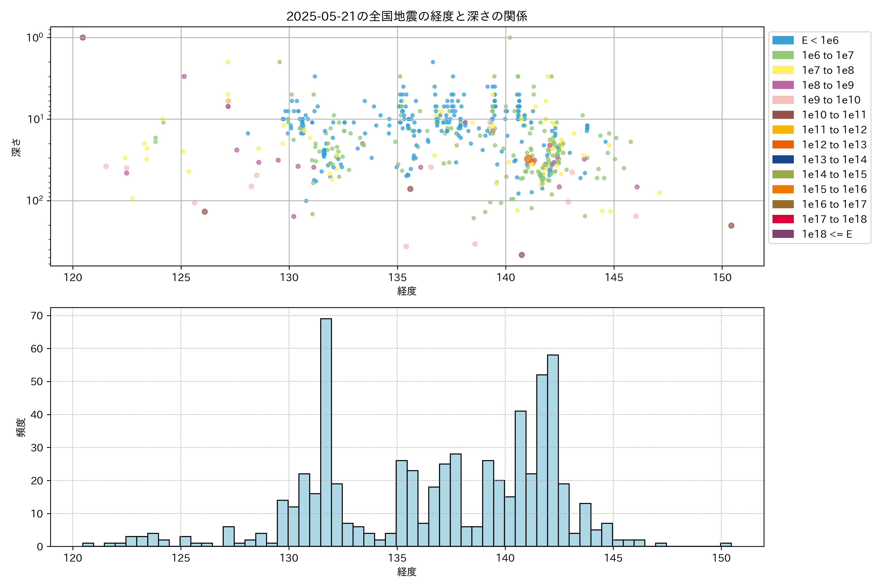Click the blue E < 1e6 legend swatch
Viewport: 882px width, 588px height.
(783, 40)
